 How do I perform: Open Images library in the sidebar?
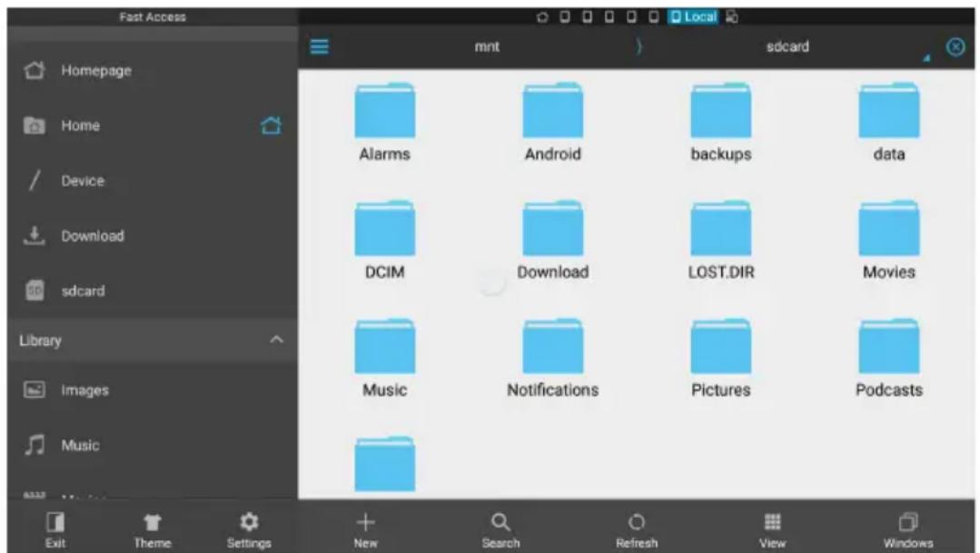pyautogui.click(x=153, y=390)
